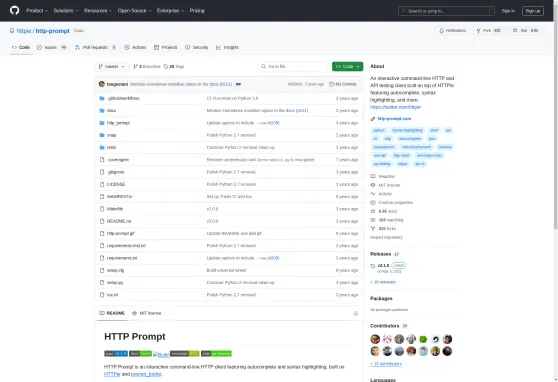Click the Notifications bell button
This screenshot has height=382, width=558.
pyautogui.click(x=453, y=31)
